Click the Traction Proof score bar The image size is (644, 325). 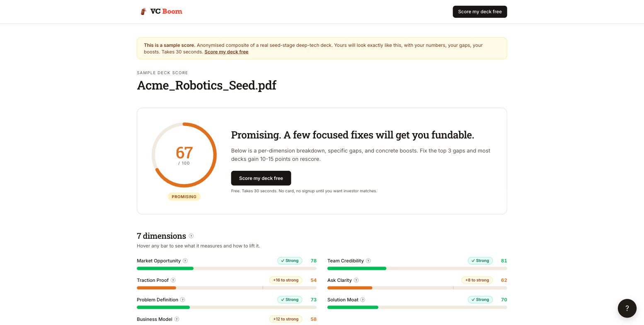click(x=227, y=288)
